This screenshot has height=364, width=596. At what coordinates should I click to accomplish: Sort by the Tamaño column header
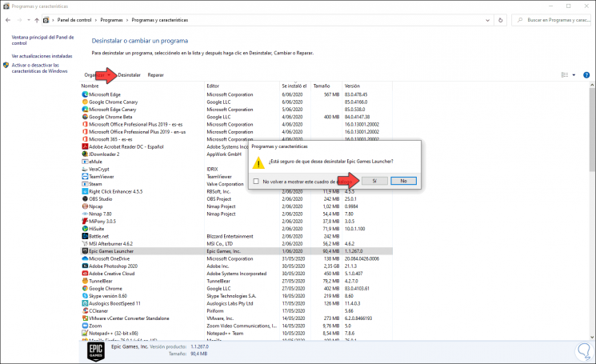pos(322,86)
